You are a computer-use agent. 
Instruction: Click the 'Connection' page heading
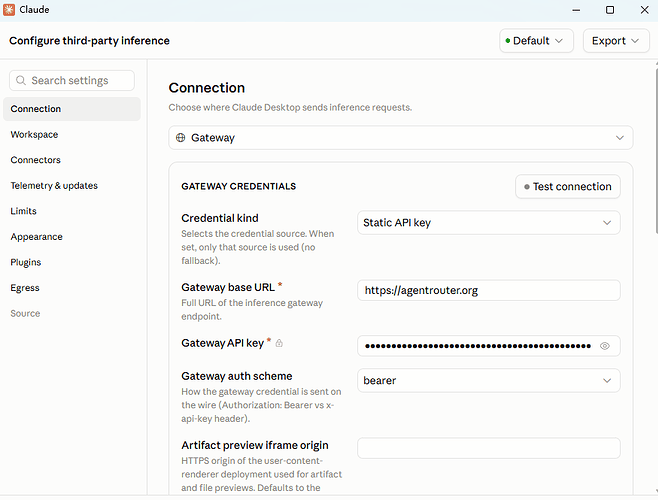pyautogui.click(x=207, y=88)
